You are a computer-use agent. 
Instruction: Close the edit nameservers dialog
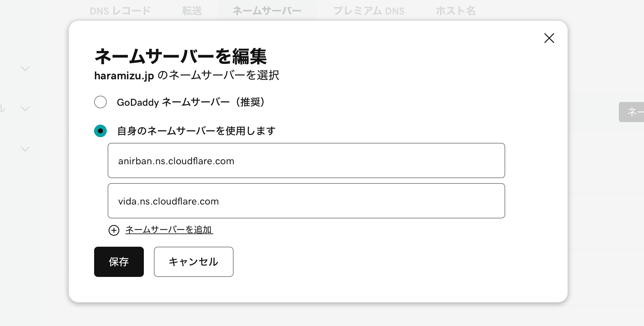tap(549, 38)
